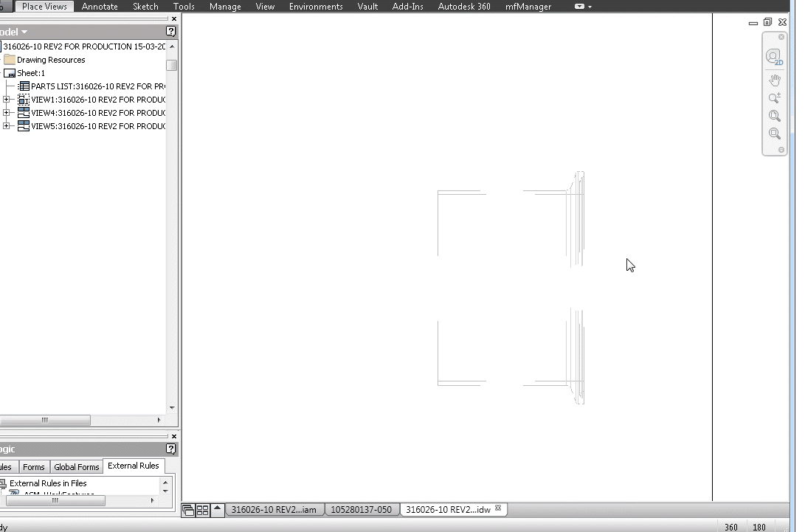Screen dimensions: 805x532
Task: Click the cascade document windows icon
Action: click(x=190, y=509)
